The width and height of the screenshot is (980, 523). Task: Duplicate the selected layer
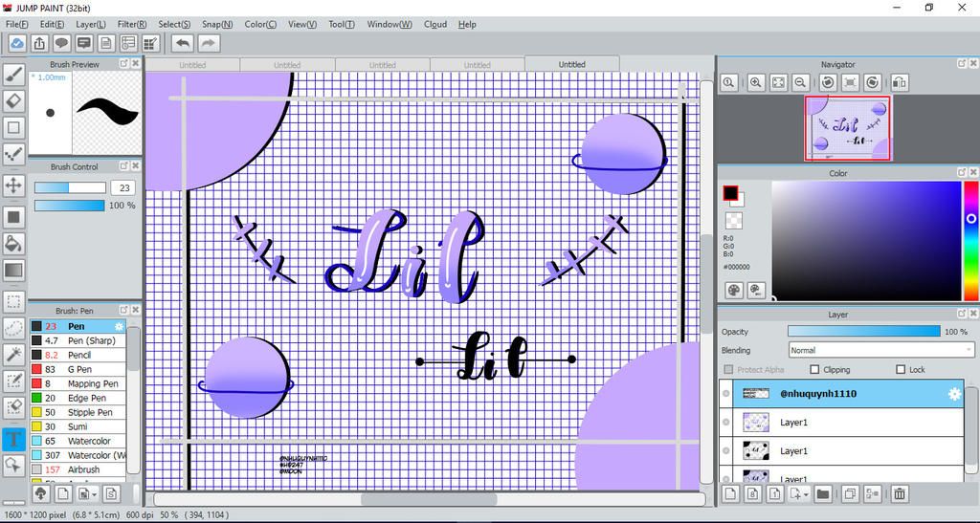point(850,493)
